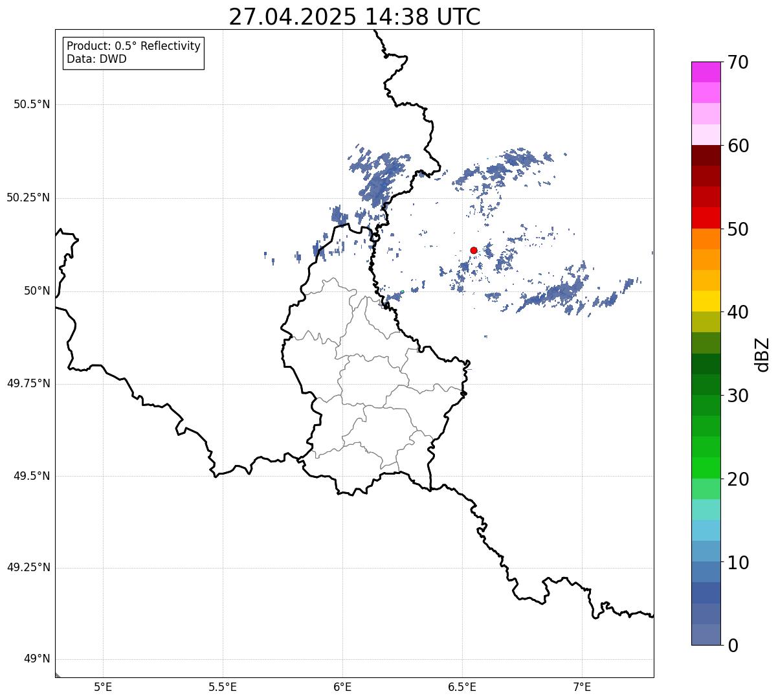Click the 49.25°N latitude label
The width and height of the screenshot is (778, 700).
click(x=28, y=568)
